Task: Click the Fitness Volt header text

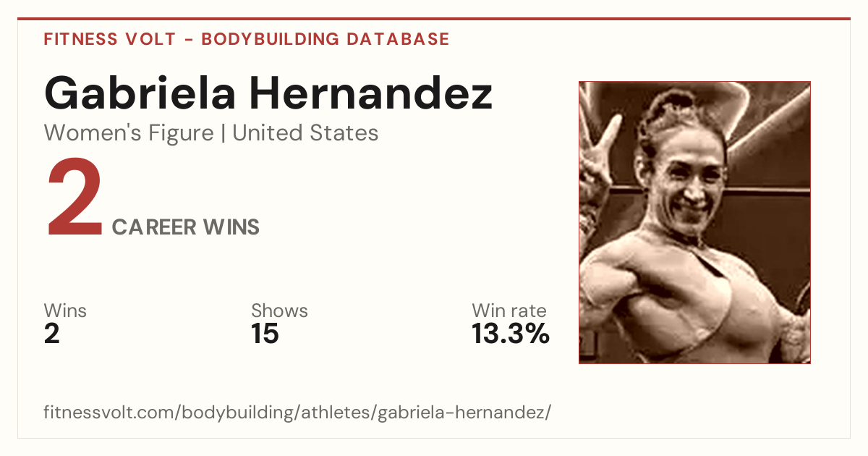Action: [109, 39]
